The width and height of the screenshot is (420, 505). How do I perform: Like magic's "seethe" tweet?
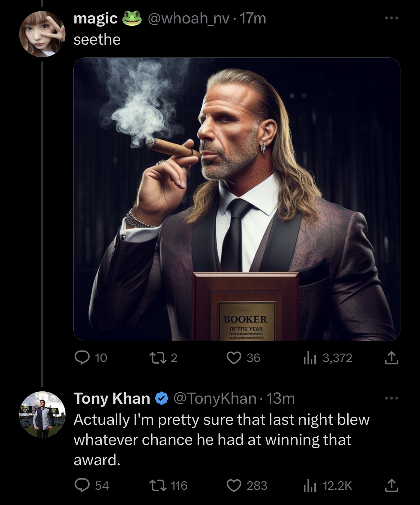tap(234, 358)
